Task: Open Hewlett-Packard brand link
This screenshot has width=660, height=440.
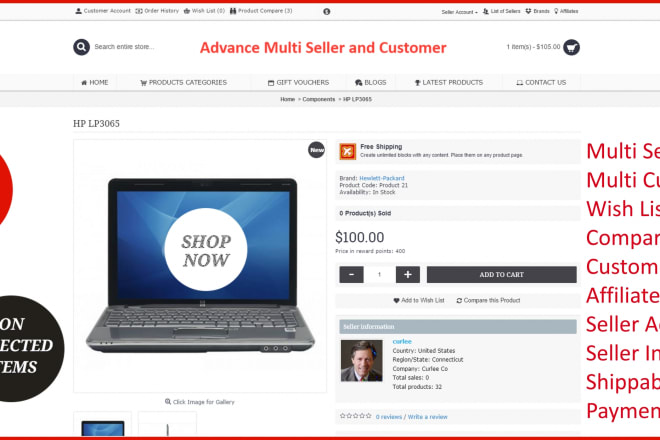Action: coord(382,178)
